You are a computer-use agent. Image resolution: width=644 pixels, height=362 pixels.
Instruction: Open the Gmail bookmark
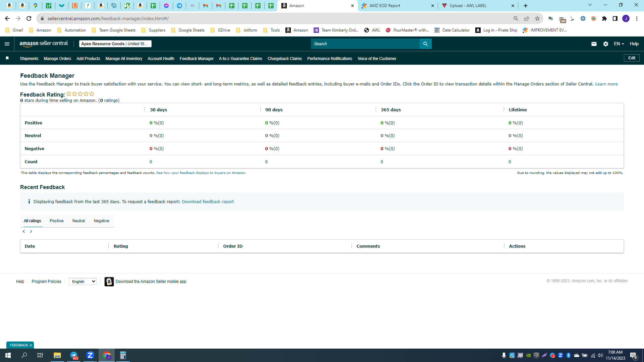14,30
